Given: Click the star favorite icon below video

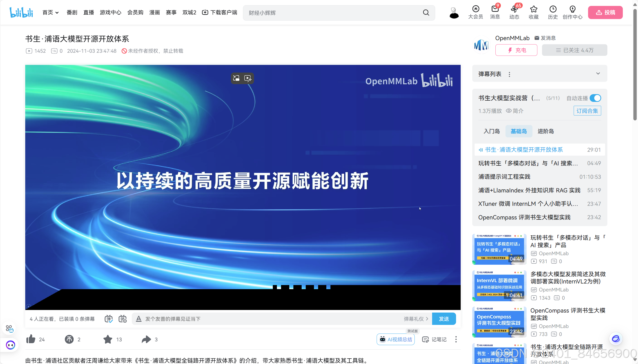Looking at the screenshot, I should click(x=108, y=339).
